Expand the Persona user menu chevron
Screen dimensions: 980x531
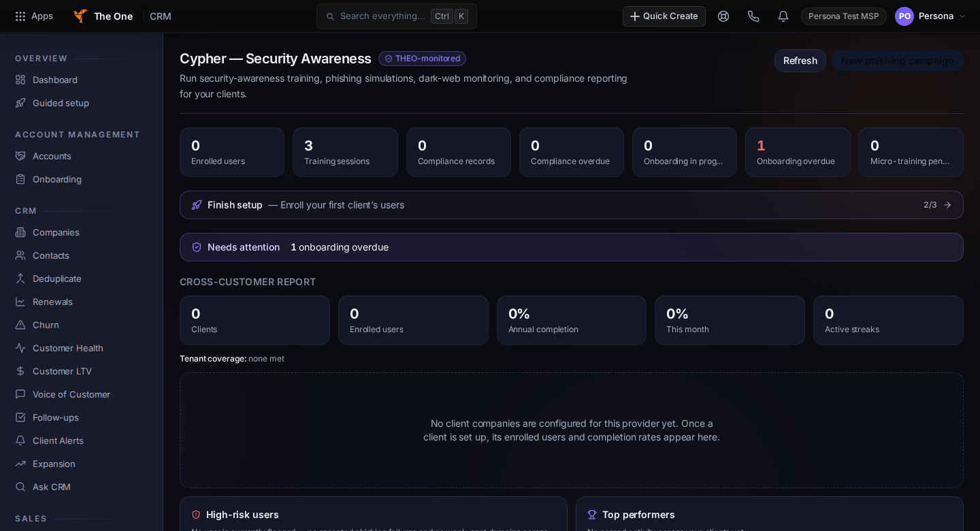[962, 16]
